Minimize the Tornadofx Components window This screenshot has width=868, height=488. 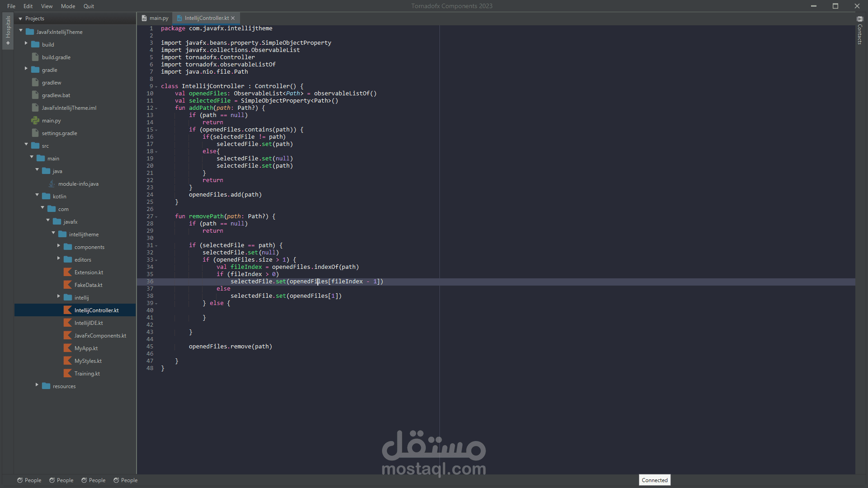[x=814, y=6]
